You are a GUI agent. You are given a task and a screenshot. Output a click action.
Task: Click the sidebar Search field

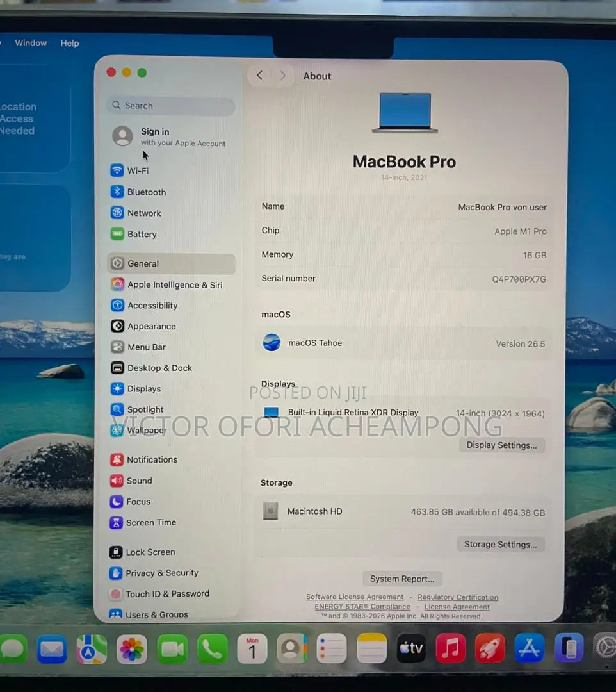[171, 106]
